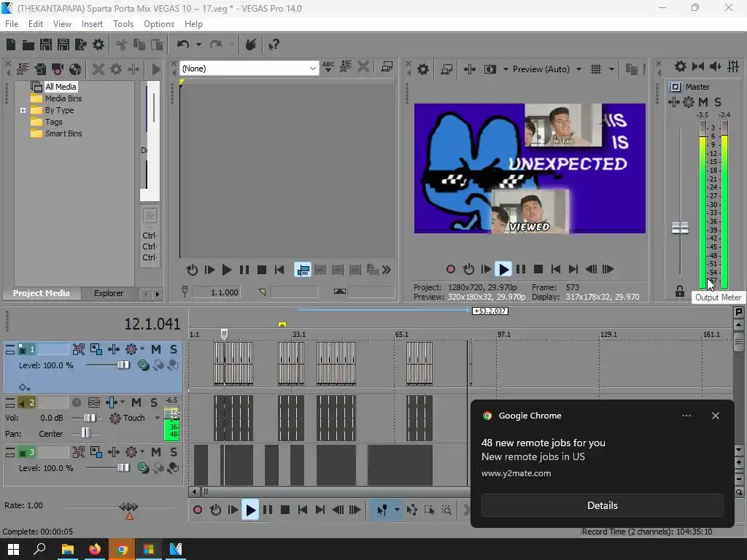Create a new project from main toolbar
747x560 pixels.
coord(11,44)
